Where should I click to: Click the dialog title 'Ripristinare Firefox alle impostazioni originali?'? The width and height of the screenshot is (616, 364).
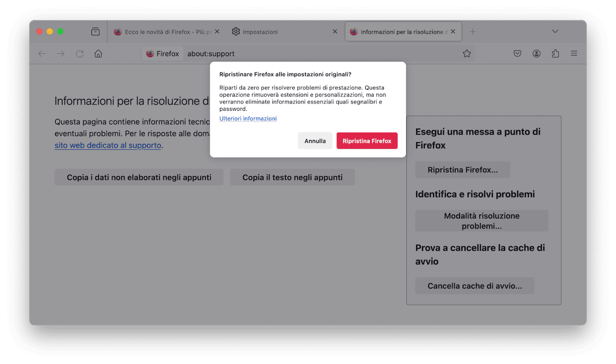point(285,74)
